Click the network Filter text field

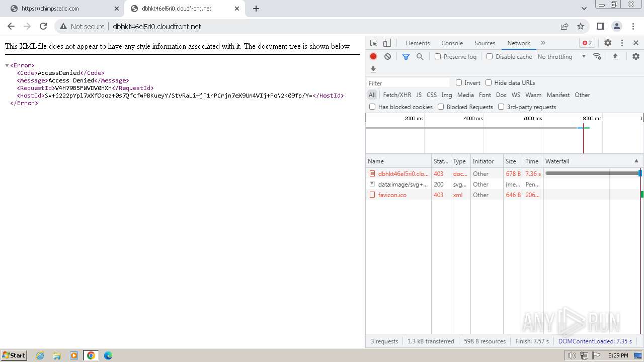pyautogui.click(x=408, y=83)
